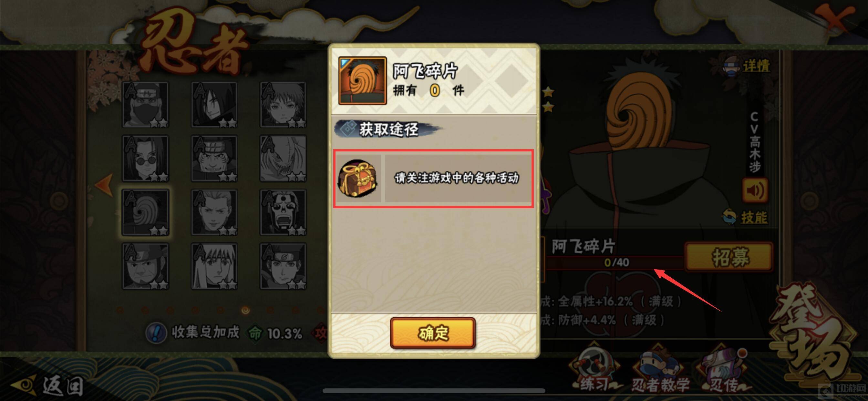
Task: Open the treasure chest event source entry
Action: pos(433,179)
